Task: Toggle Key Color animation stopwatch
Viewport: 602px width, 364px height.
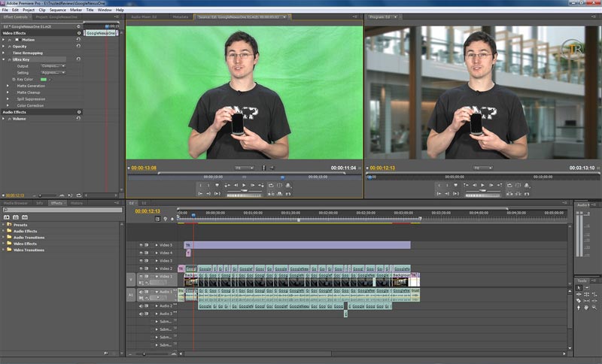Action: (14, 80)
